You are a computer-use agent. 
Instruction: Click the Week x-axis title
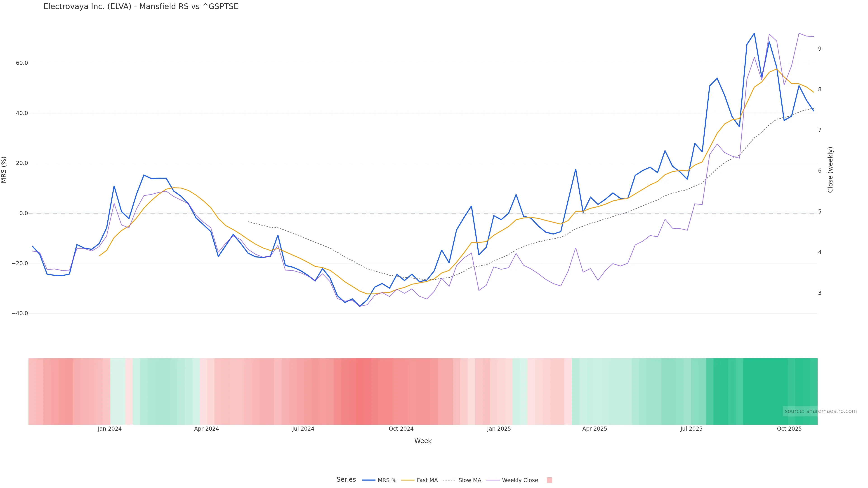[x=423, y=441]
